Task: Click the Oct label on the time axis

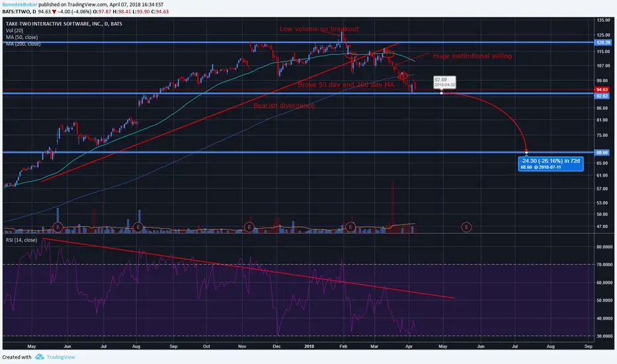Action: [206, 346]
